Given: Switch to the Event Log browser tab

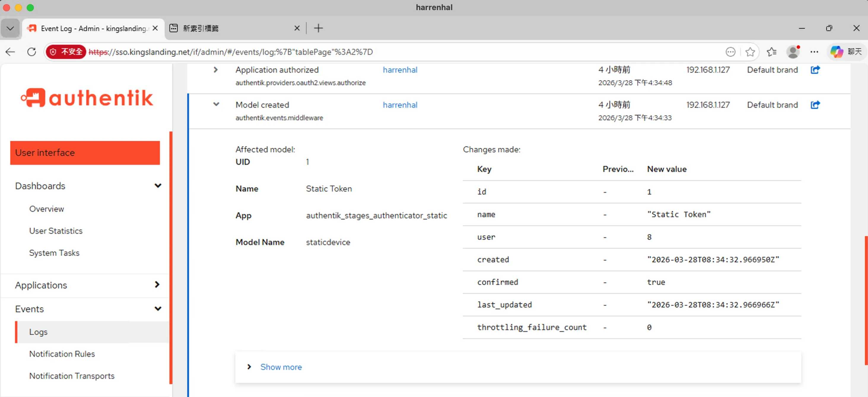Looking at the screenshot, I should click(x=93, y=28).
